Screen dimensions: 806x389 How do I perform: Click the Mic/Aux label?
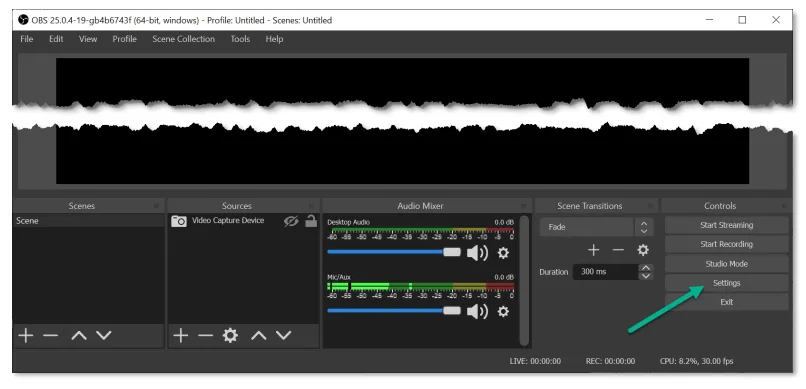click(x=339, y=277)
